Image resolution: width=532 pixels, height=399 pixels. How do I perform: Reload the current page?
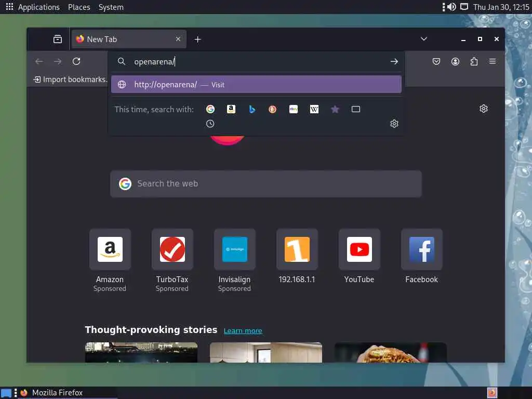[76, 61]
